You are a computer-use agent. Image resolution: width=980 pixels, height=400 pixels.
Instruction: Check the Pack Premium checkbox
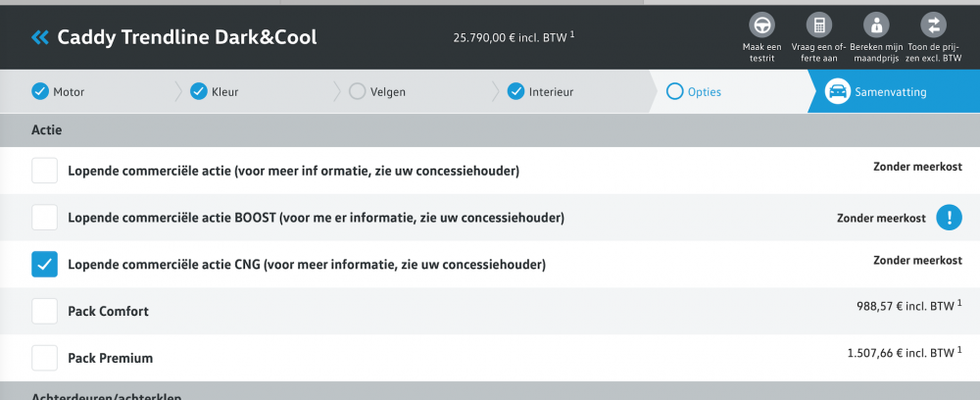(44, 358)
